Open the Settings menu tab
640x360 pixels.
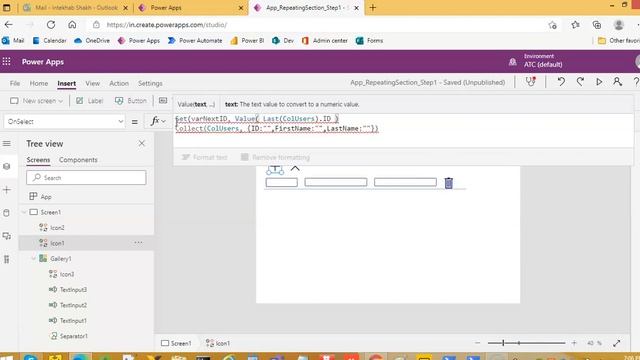(150, 83)
